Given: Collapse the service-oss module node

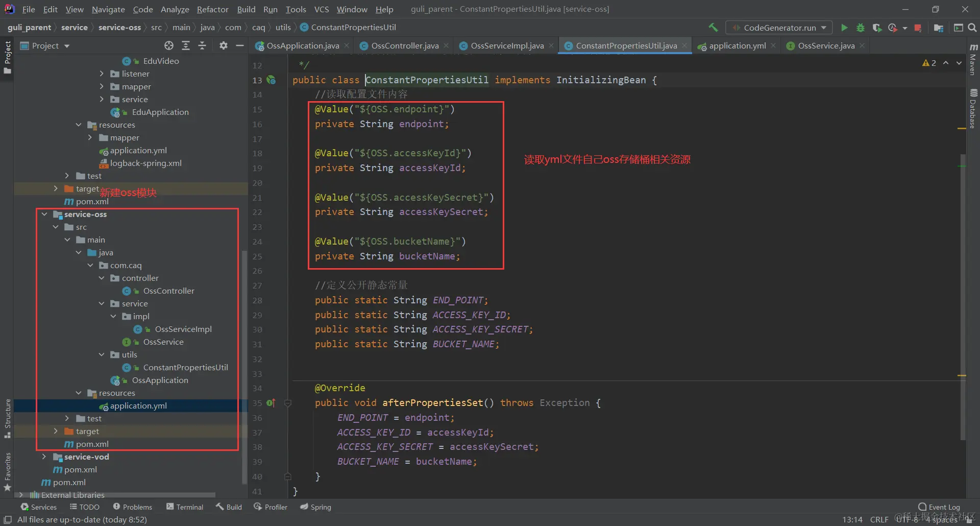Looking at the screenshot, I should pos(44,214).
